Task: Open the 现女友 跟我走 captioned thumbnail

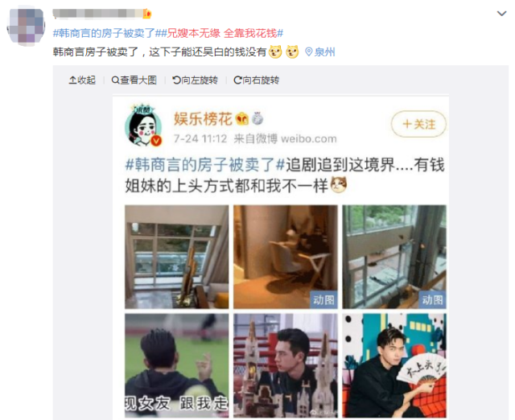Action: coord(177,365)
